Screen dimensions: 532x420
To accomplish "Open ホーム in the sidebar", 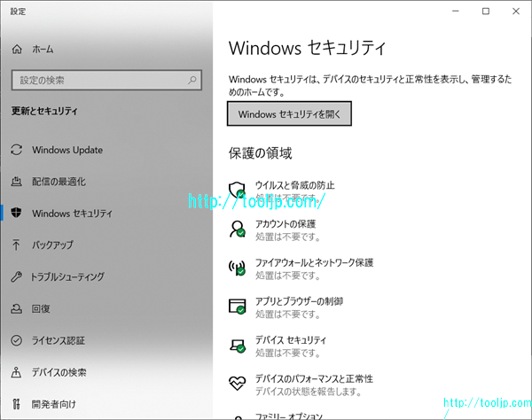I will click(43, 50).
